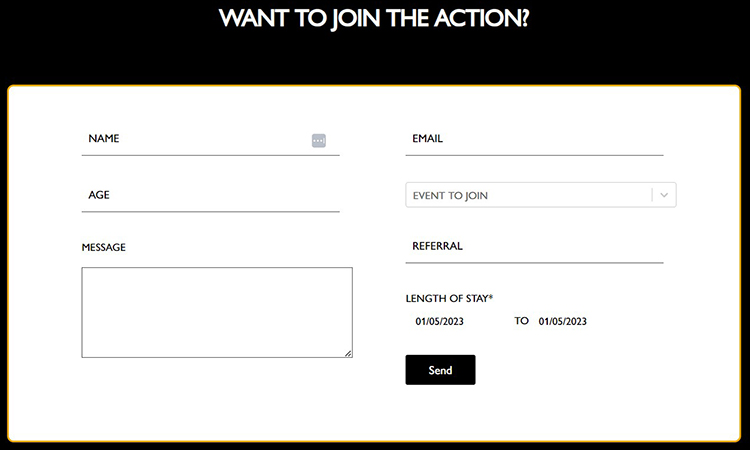Open the EVENT TO JOIN chevron arrow
This screenshot has height=450, width=750.
click(x=664, y=195)
